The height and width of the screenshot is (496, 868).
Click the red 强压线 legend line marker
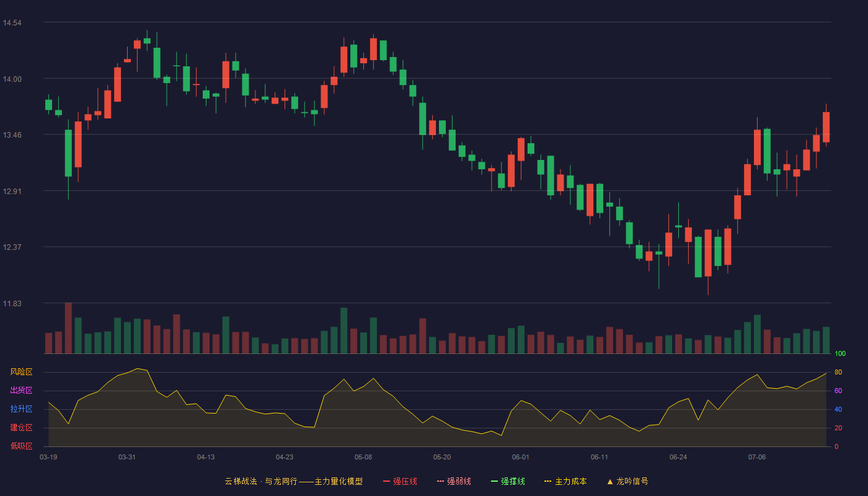[386, 481]
